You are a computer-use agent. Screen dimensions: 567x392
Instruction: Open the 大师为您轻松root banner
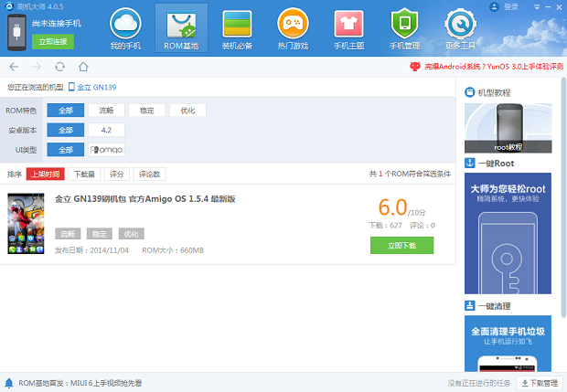point(508,233)
